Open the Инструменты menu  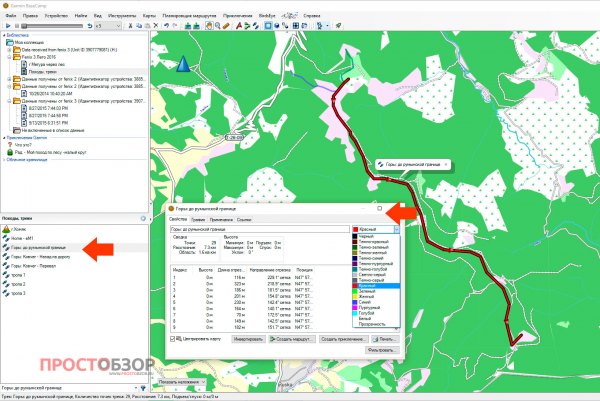pos(122,16)
